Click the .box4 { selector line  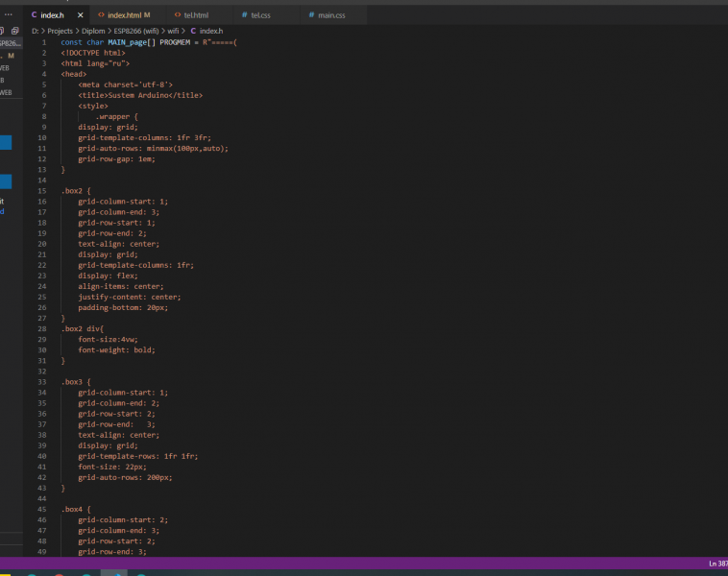pyautogui.click(x=76, y=509)
